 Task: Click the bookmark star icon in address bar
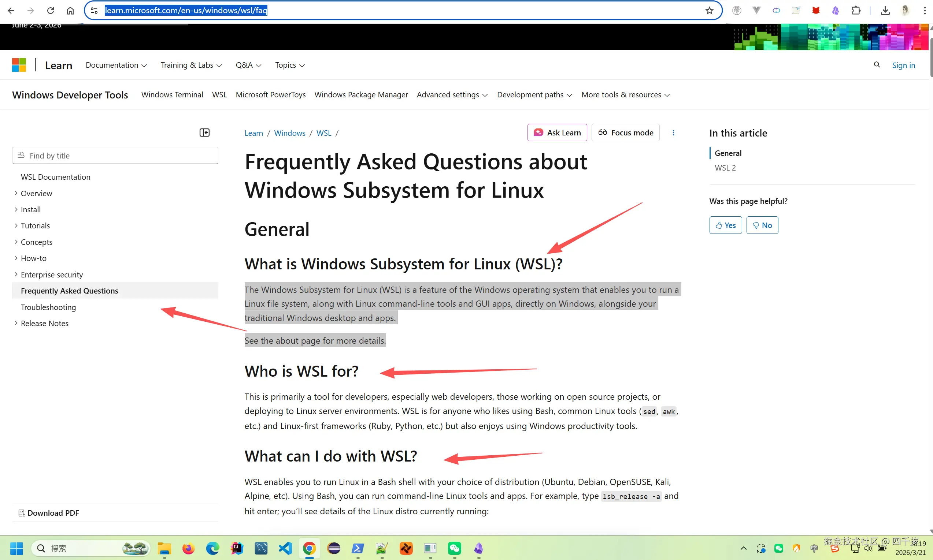(709, 11)
